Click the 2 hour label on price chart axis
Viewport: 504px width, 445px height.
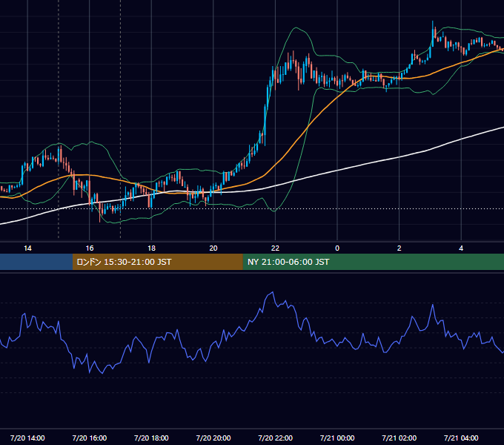pyautogui.click(x=399, y=248)
